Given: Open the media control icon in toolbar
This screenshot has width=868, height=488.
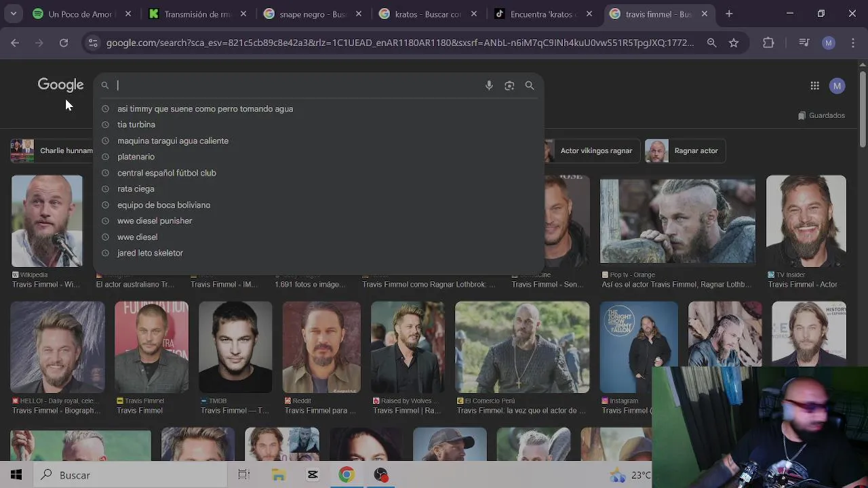Looking at the screenshot, I should (x=804, y=43).
